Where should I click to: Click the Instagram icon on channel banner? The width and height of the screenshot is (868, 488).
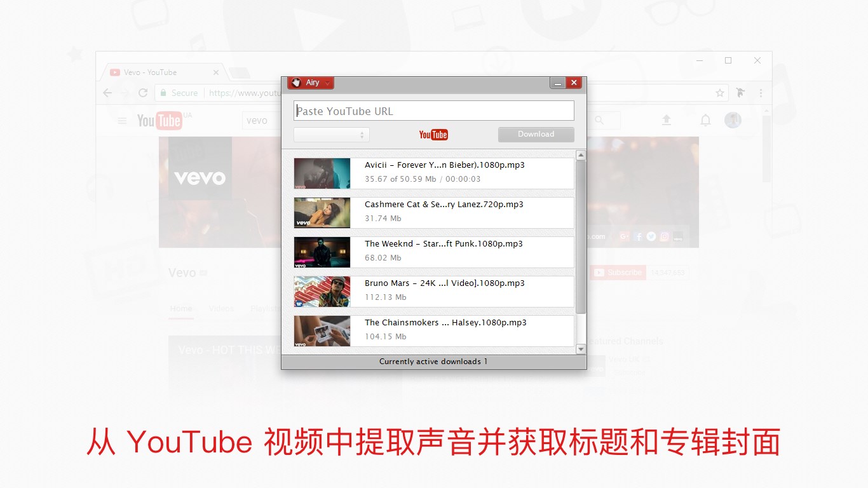[665, 236]
